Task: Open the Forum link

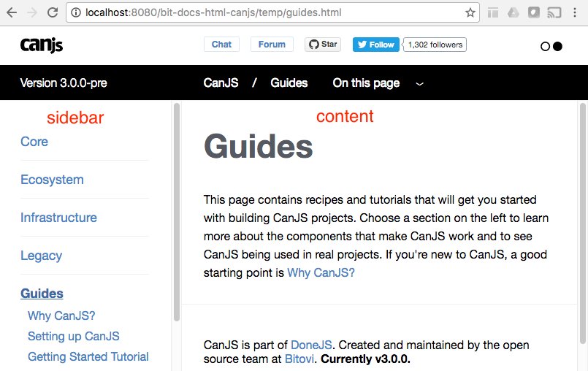Action: pyautogui.click(x=272, y=45)
